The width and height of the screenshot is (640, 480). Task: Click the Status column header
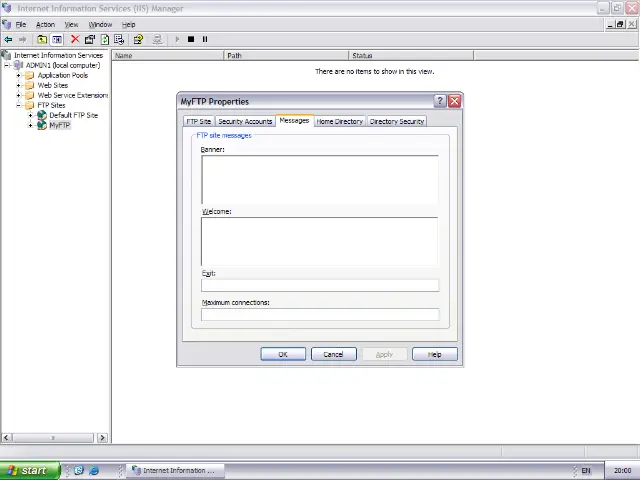pos(411,56)
